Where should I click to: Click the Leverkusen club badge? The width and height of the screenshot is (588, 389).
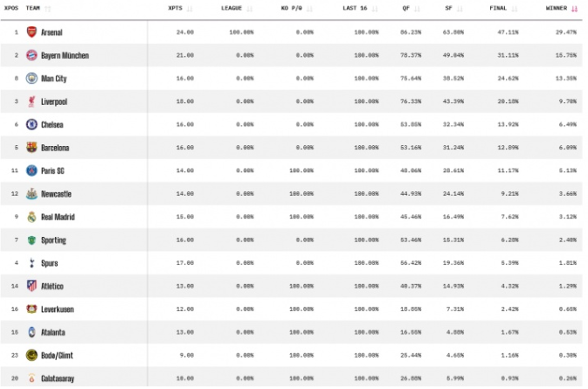click(x=32, y=309)
